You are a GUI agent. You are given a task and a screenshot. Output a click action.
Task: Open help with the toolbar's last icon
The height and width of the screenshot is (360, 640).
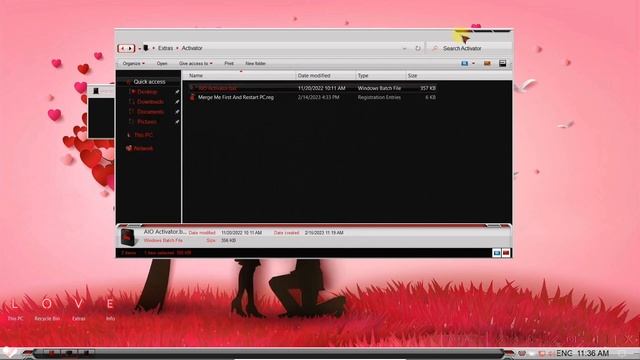click(x=502, y=63)
